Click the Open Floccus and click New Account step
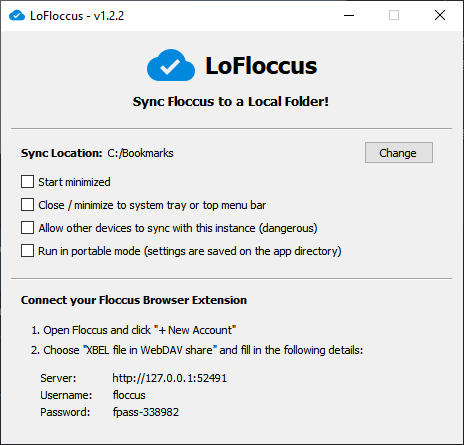The width and height of the screenshot is (464, 445). point(134,330)
